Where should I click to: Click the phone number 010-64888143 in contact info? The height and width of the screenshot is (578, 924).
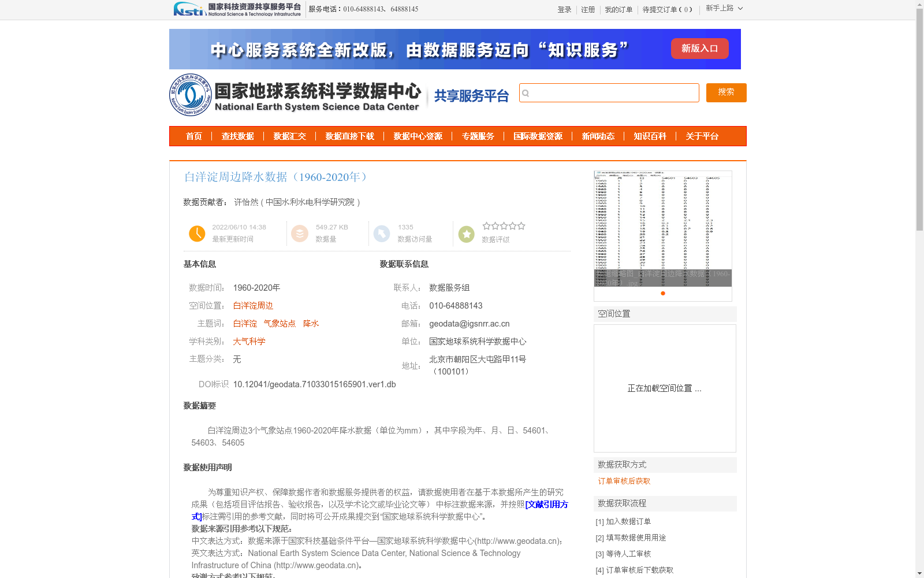(456, 306)
